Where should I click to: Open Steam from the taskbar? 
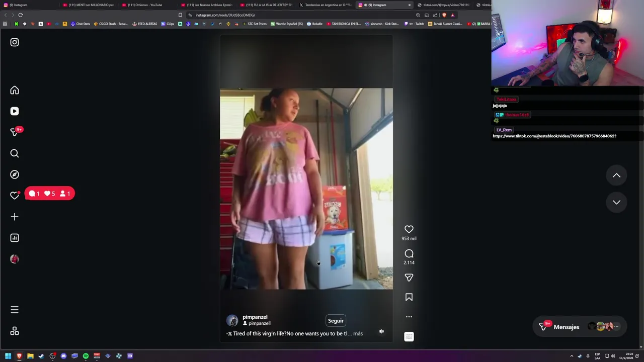(41, 356)
